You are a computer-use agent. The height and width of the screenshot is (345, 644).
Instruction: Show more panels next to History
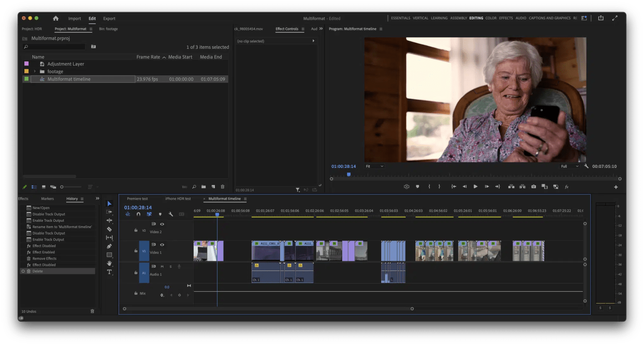98,199
